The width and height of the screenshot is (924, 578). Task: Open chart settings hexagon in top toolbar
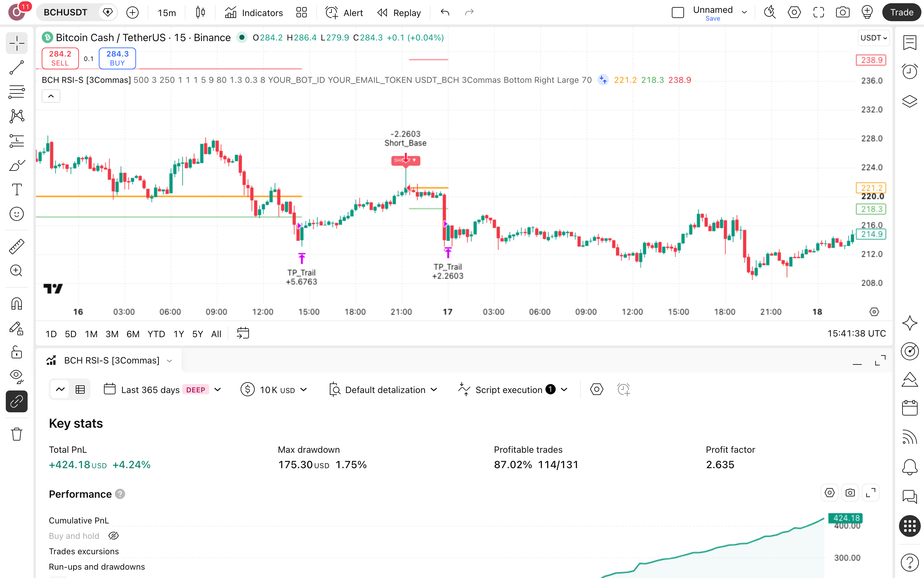(794, 13)
